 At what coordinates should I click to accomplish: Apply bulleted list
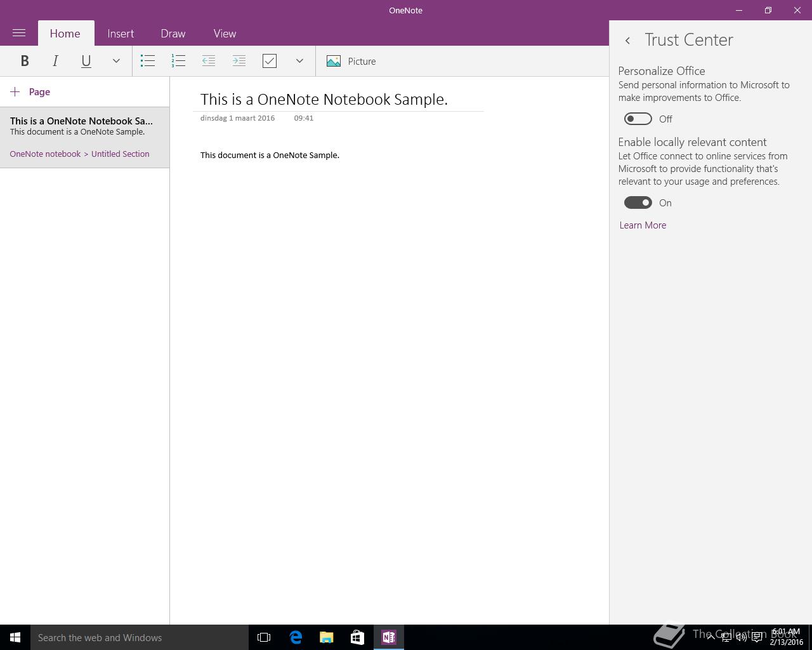click(x=148, y=61)
